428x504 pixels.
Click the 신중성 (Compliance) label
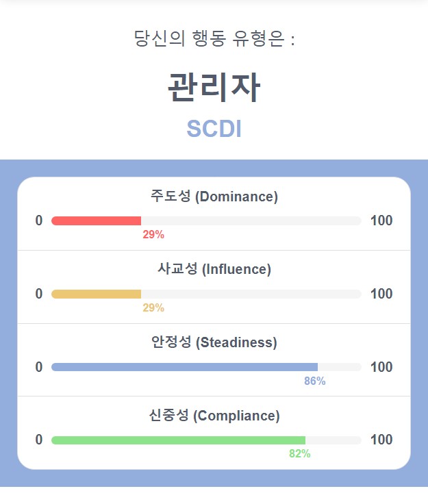(214, 415)
